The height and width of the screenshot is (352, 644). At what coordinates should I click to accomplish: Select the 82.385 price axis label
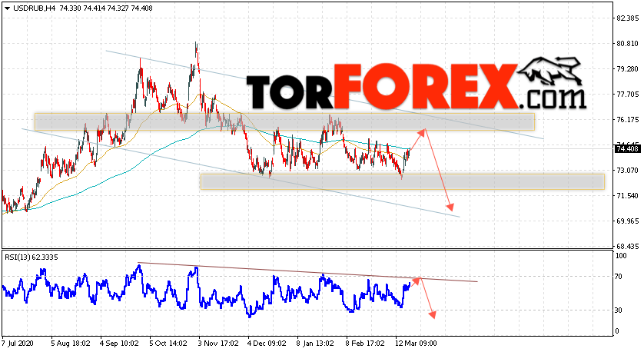click(x=628, y=18)
